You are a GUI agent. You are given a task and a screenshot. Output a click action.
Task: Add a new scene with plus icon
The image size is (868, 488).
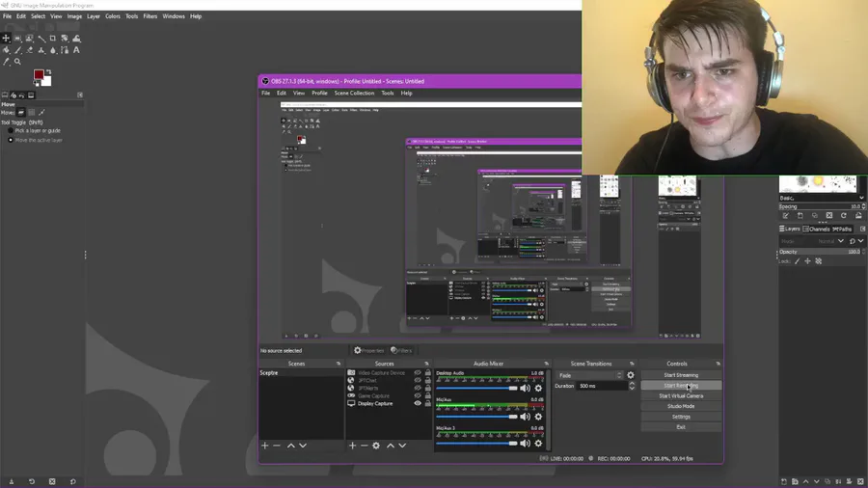point(264,446)
